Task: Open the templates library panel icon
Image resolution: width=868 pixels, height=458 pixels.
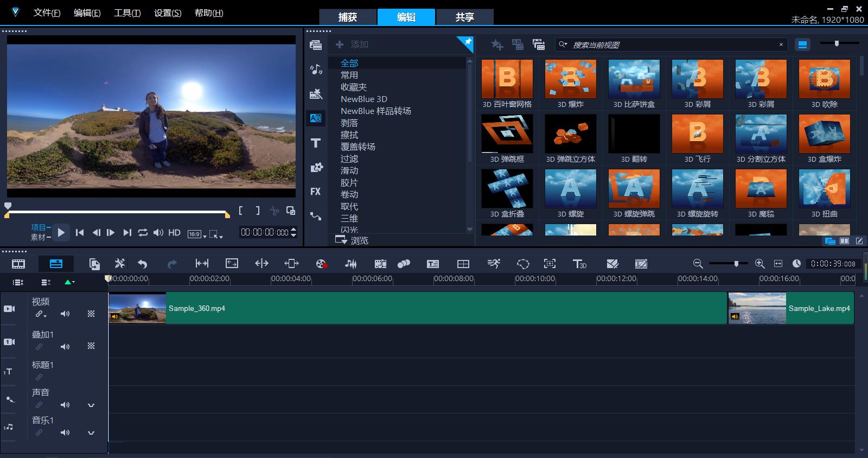Action: (x=316, y=94)
